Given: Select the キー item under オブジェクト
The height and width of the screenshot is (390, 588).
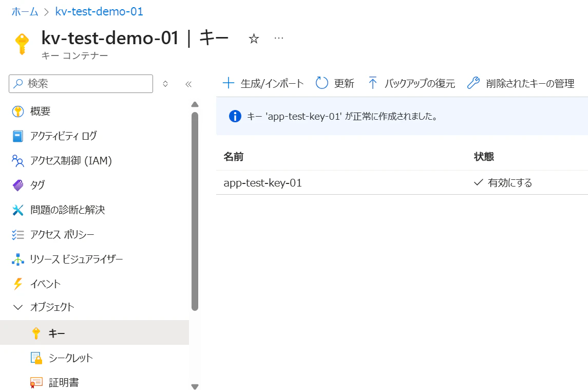Looking at the screenshot, I should (x=94, y=332).
